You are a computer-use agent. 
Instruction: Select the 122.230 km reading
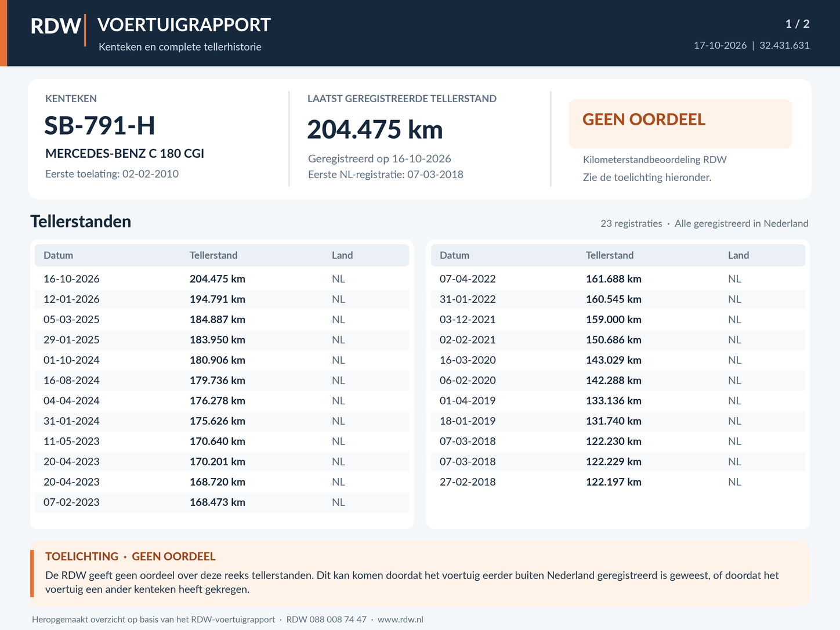[614, 441]
